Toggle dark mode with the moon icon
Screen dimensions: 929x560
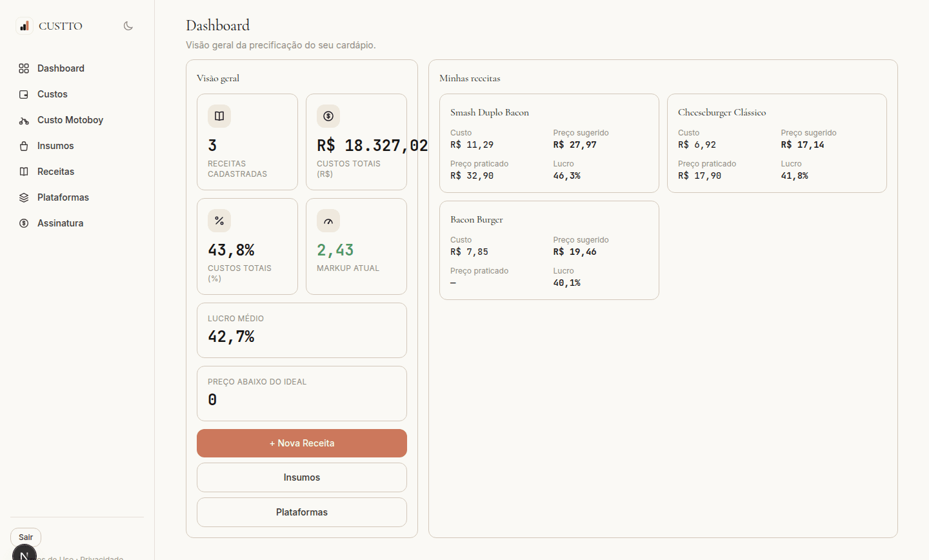[x=128, y=26]
